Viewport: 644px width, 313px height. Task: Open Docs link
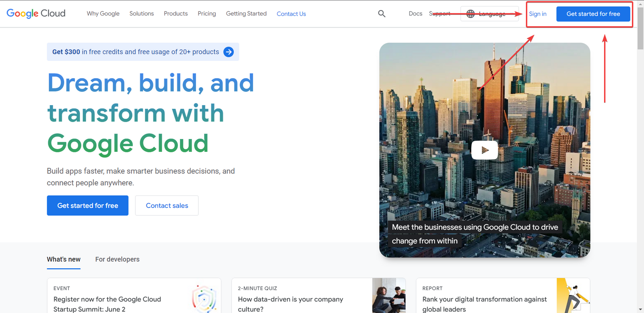point(415,14)
